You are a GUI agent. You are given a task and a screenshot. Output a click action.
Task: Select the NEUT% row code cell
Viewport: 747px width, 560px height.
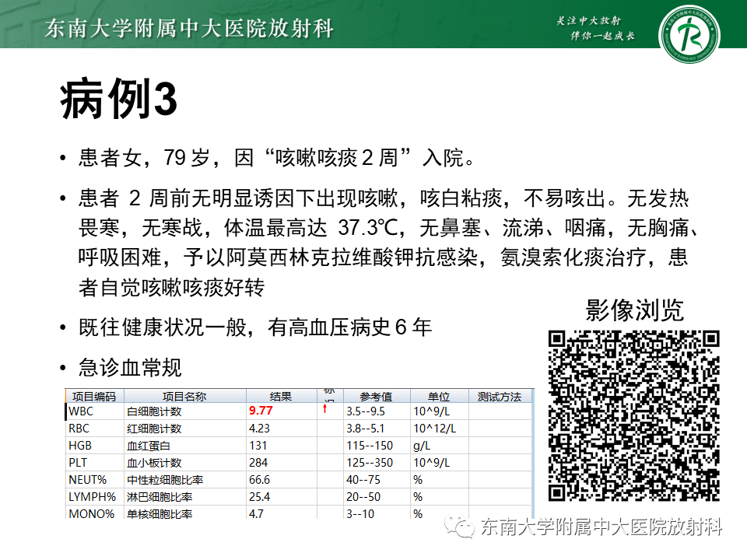pyautogui.click(x=95, y=480)
